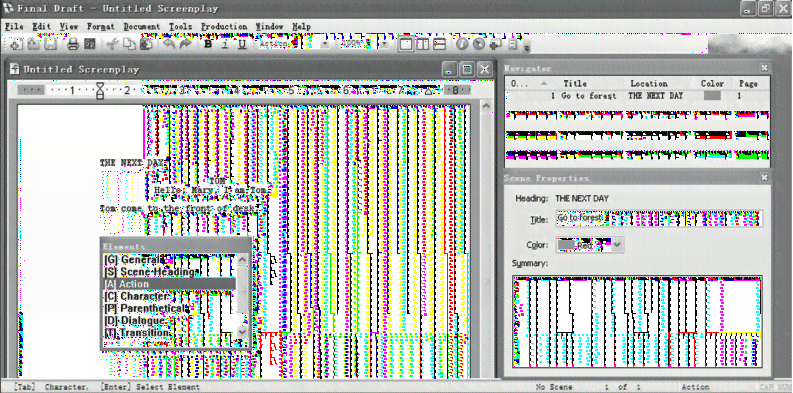Click Elements list scroll down arrow

(x=242, y=331)
